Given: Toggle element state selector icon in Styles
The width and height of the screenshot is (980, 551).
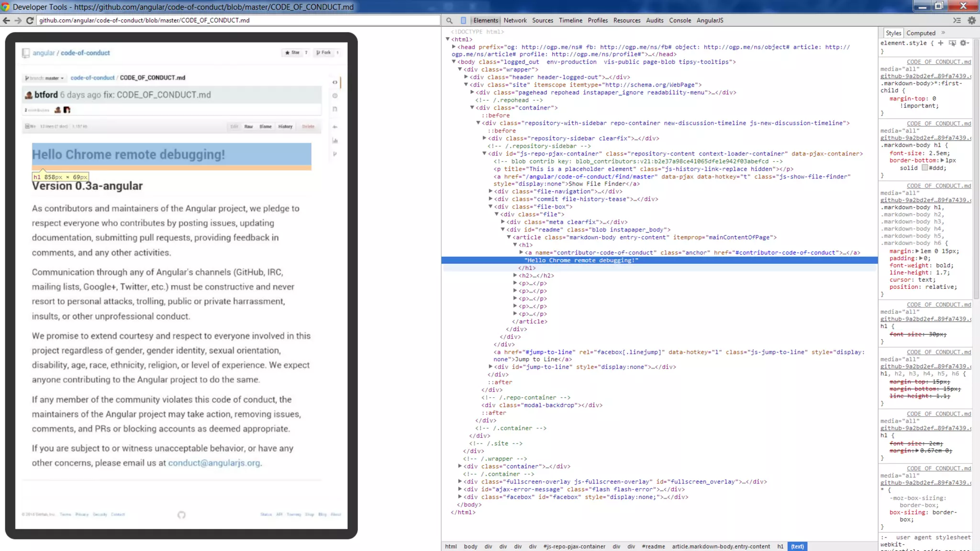Looking at the screenshot, I should (x=952, y=43).
